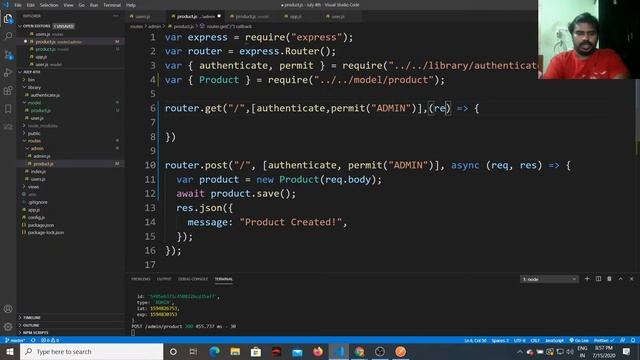The image size is (640, 360).
Task: Open Postman from the taskbar
Action: pyautogui.click(x=401, y=351)
